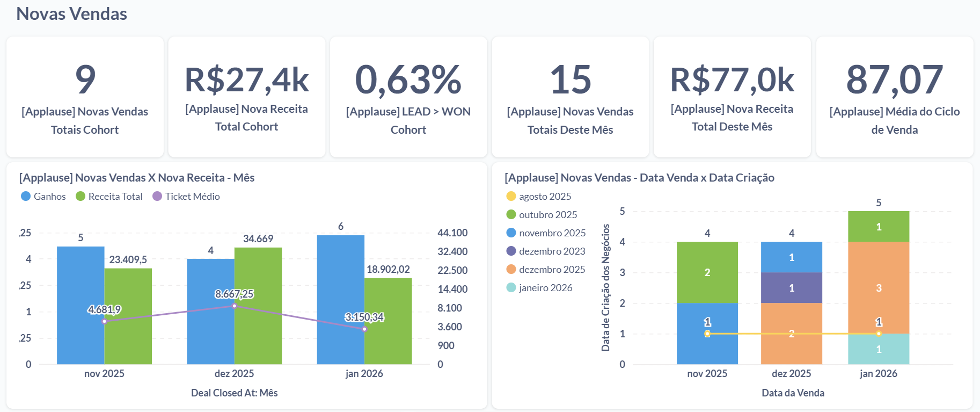Viewport: 980px width, 412px height.
Task: Select the blue Ganhos bar for dez 2025
Action: coord(210,312)
